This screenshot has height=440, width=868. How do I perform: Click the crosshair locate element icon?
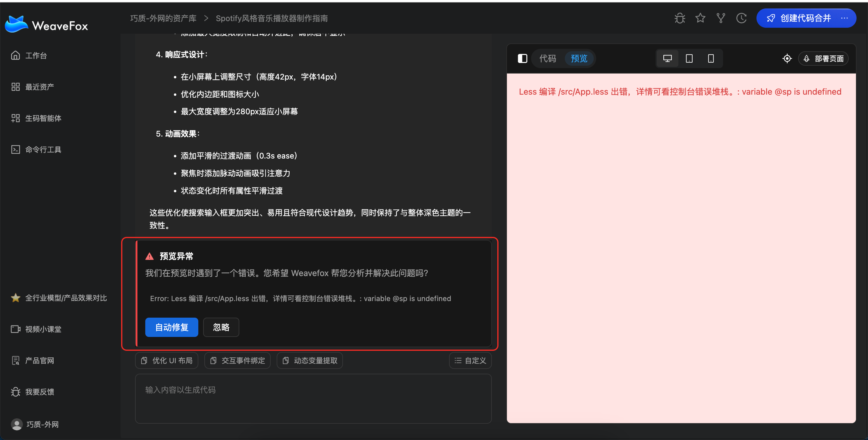787,59
